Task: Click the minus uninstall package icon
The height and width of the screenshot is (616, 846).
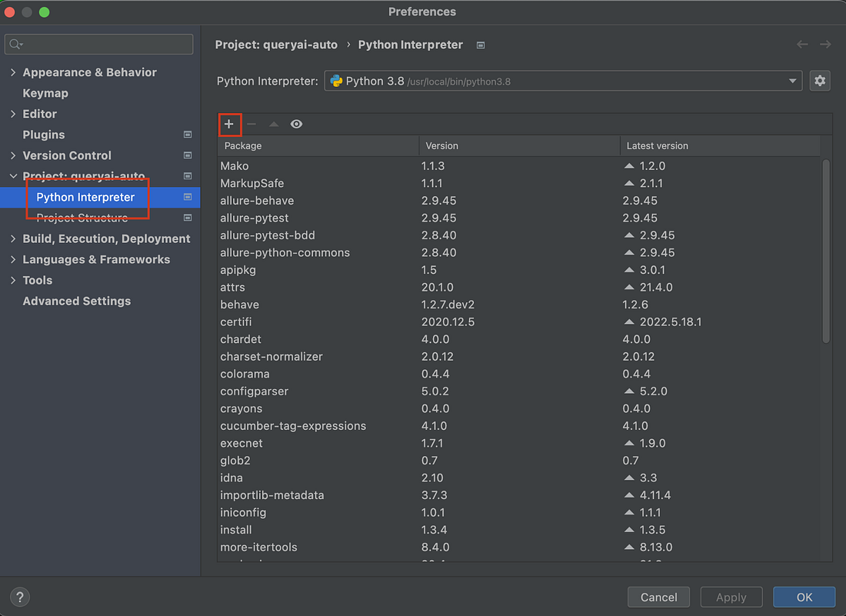Action: [x=251, y=124]
